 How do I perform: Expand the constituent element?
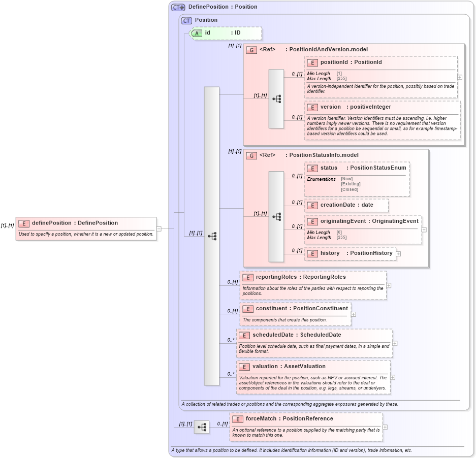point(353,314)
